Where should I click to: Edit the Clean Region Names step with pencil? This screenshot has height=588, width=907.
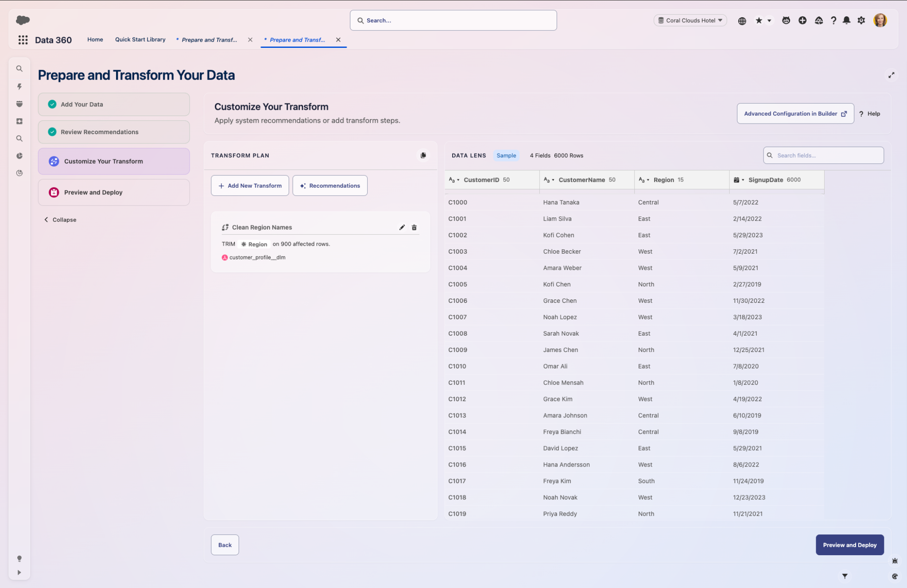(x=402, y=228)
